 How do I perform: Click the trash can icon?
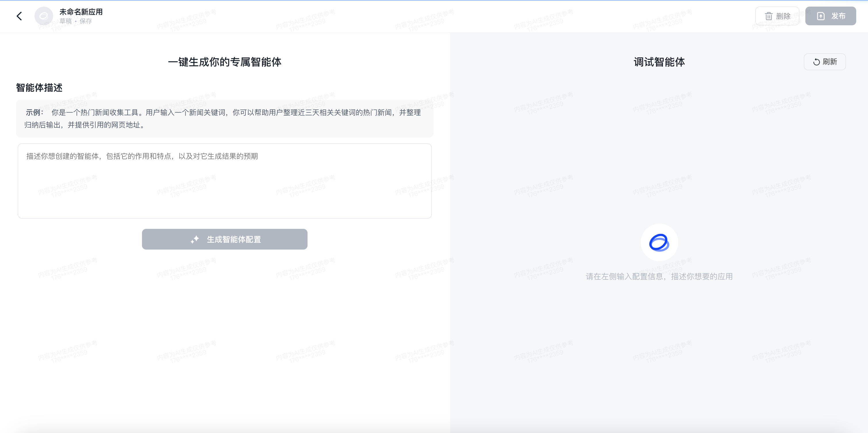pyautogui.click(x=768, y=16)
